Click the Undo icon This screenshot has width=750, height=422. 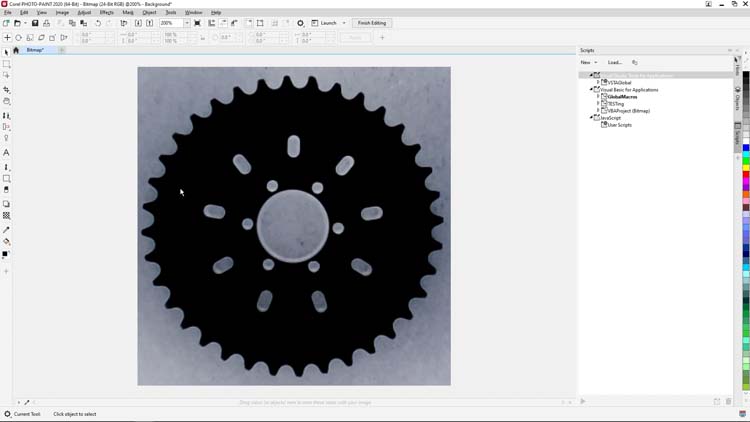coord(98,23)
